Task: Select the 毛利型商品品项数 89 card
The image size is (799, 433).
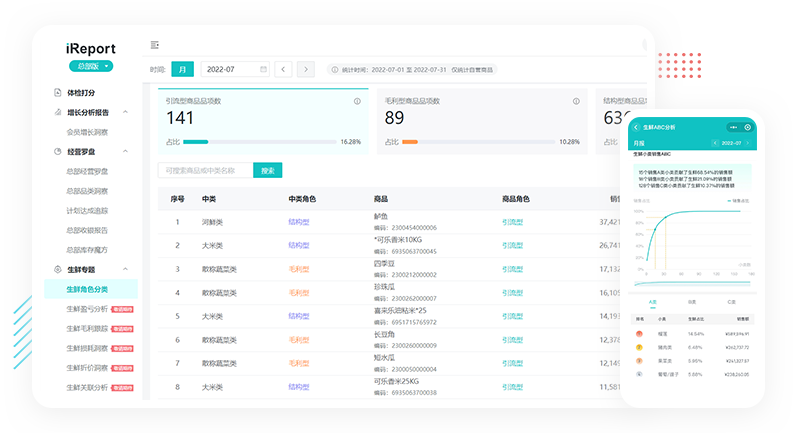Action: coord(482,121)
